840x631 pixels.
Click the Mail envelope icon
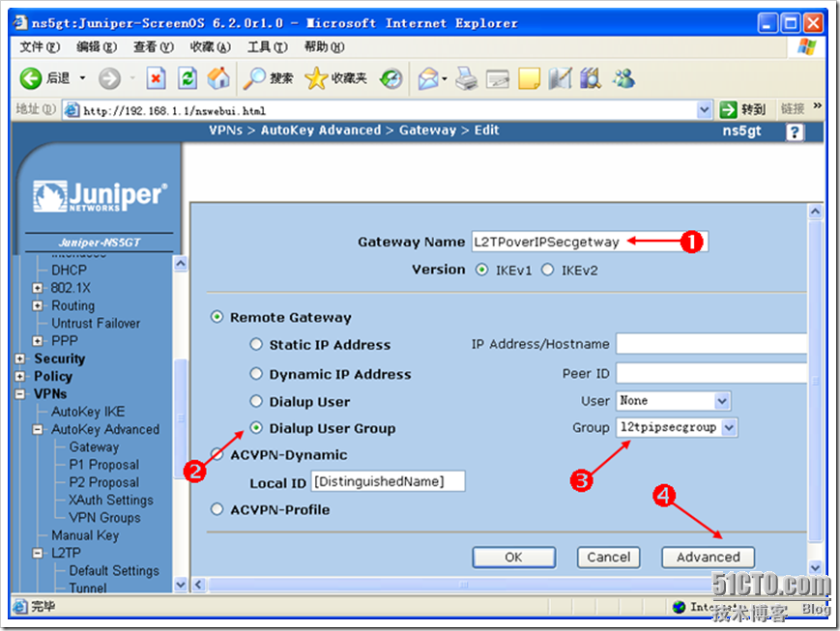tap(428, 78)
